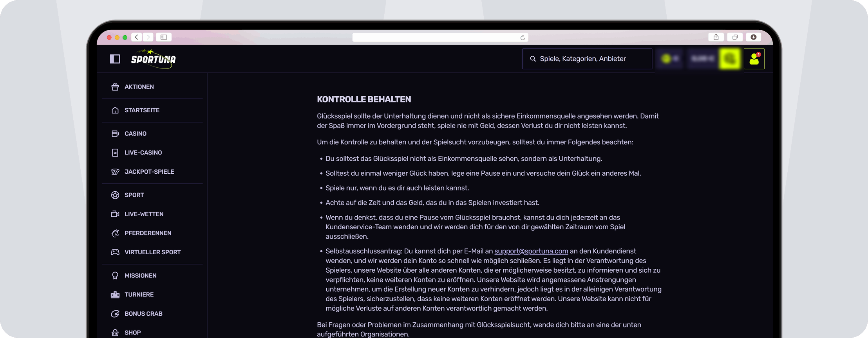Click the horse icon beside Pferderennen

click(115, 233)
